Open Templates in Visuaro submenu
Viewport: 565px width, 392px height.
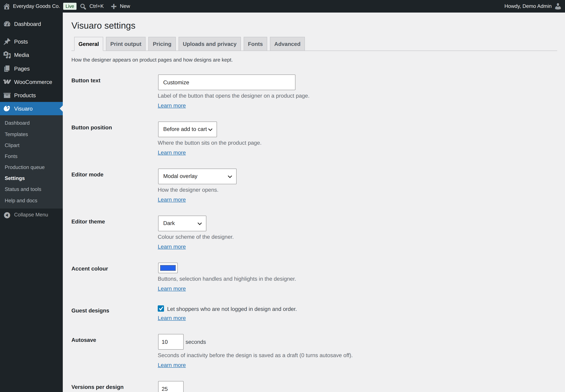click(x=16, y=134)
